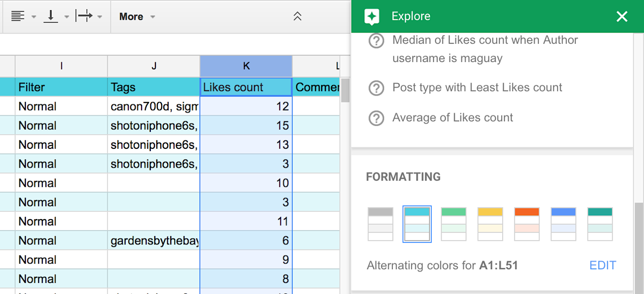Click question icon beside Post type with Least
This screenshot has height=294, width=644.
click(376, 88)
